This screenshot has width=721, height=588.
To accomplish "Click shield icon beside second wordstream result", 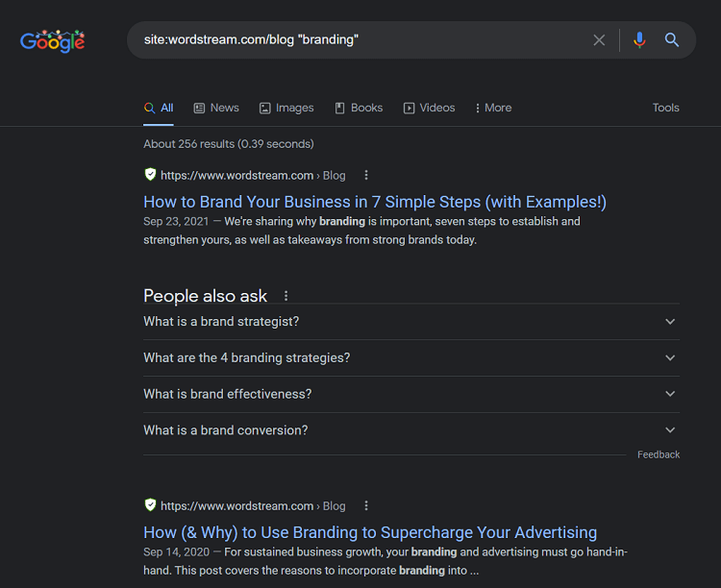I will coord(150,505).
